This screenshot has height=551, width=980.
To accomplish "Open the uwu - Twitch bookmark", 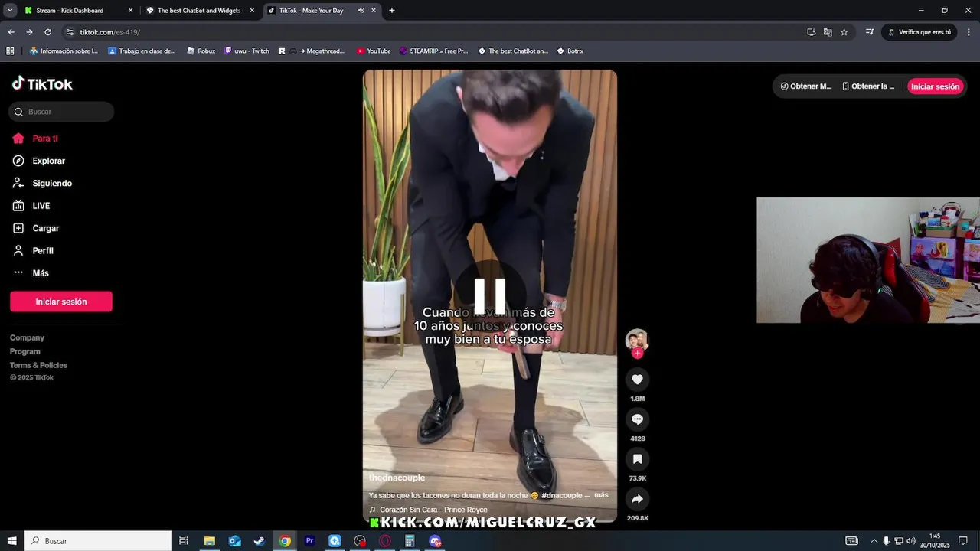I will [x=247, y=51].
